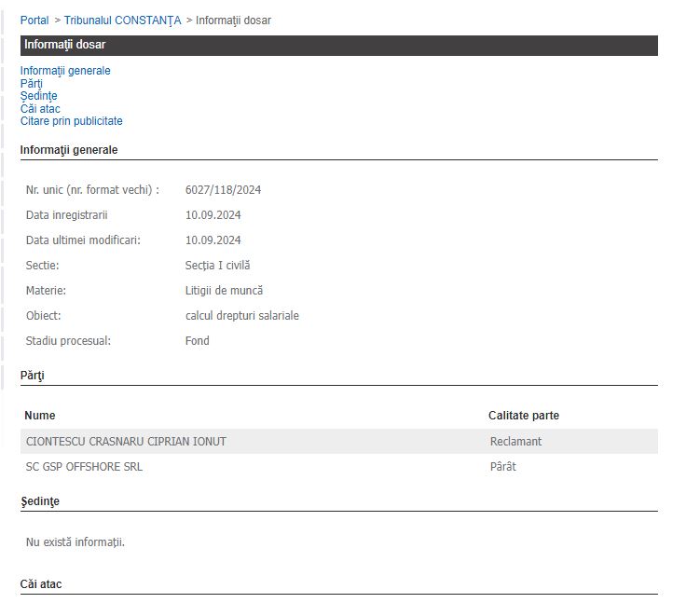Click the Portal breadcrumb link

coord(34,20)
